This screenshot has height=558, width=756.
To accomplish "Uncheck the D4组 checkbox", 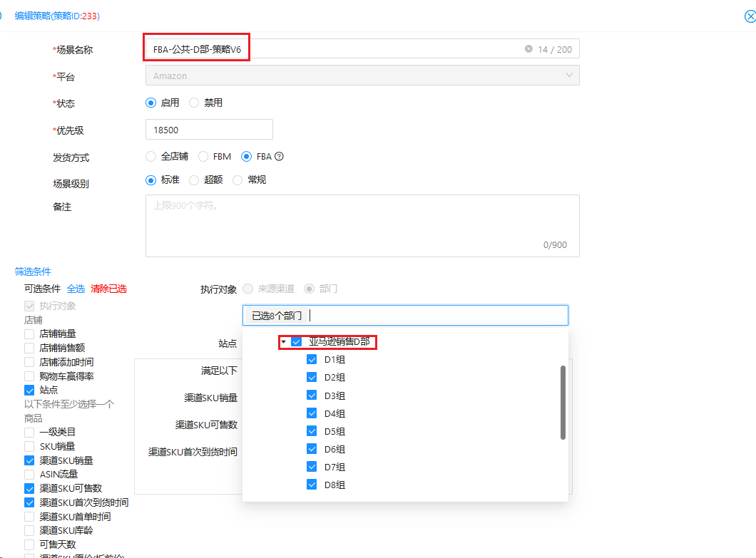I will coord(312,413).
